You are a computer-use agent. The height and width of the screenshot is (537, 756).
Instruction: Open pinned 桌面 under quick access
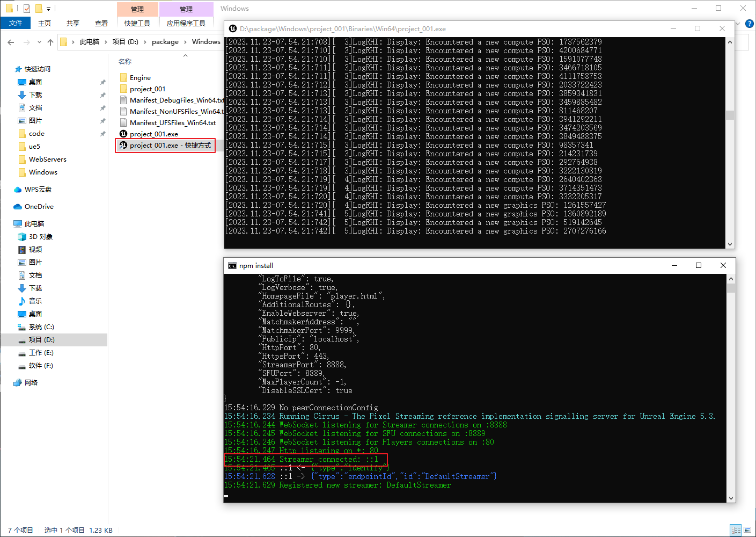click(x=35, y=82)
